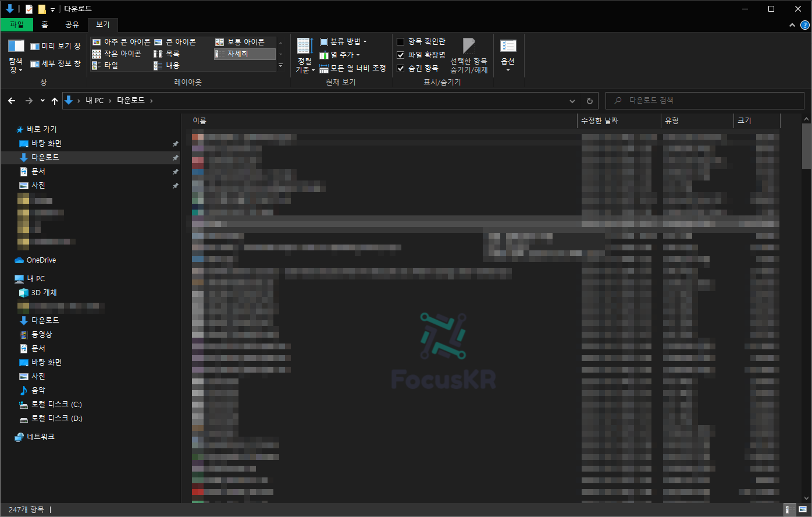Switch to large thumbnails view in status bar
The height and width of the screenshot is (517, 812).
click(802, 510)
